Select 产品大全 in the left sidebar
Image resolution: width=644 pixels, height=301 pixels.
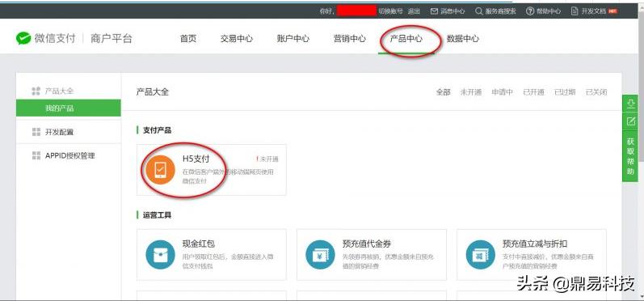point(59,91)
